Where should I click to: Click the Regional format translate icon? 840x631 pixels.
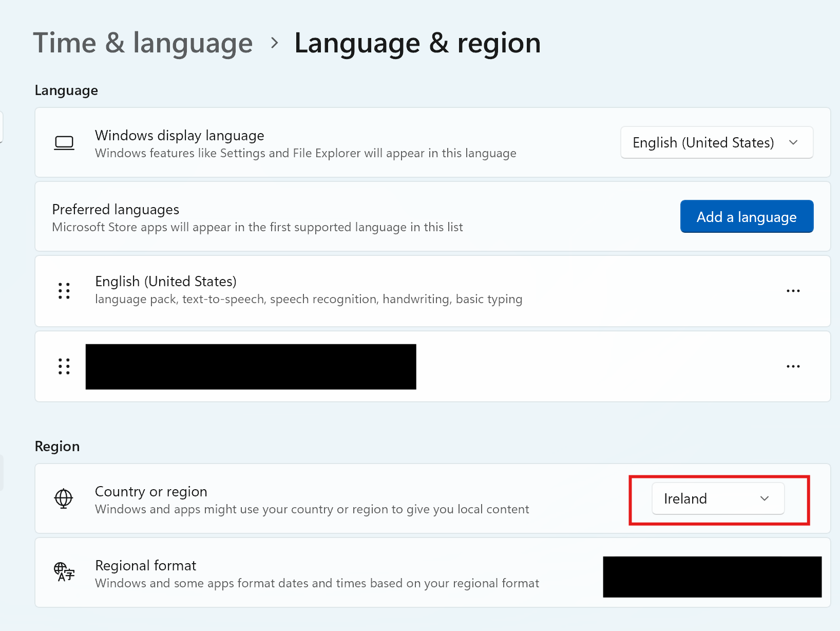point(64,572)
